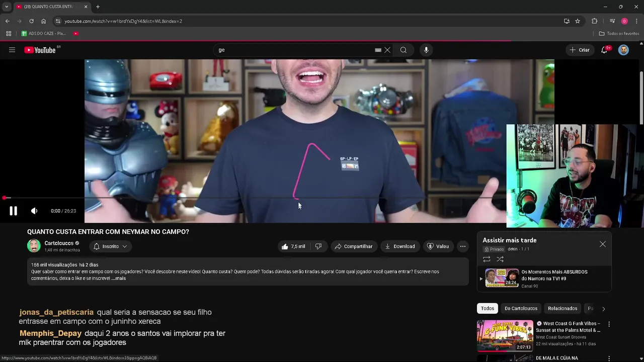Open media control icon in toolbar

coord(612,21)
